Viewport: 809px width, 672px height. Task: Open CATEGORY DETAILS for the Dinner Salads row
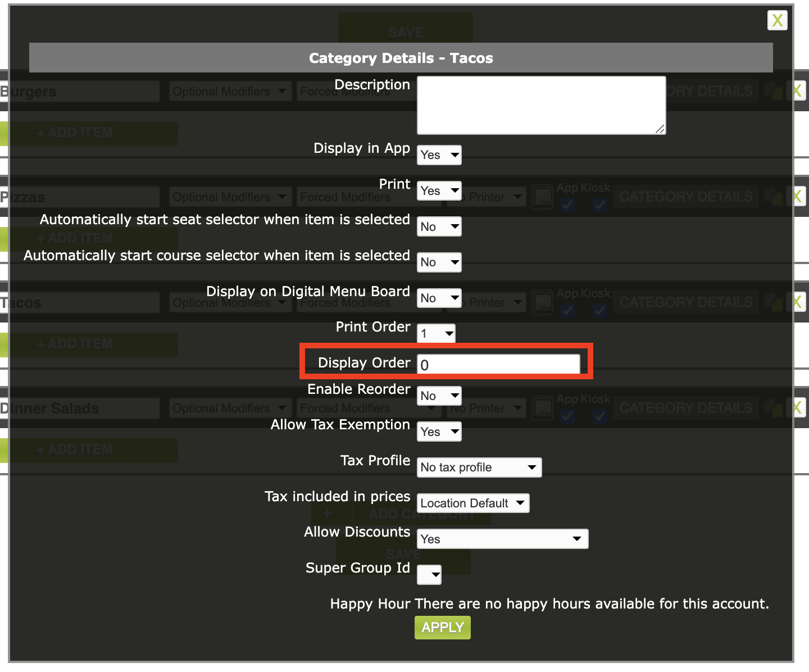point(686,408)
